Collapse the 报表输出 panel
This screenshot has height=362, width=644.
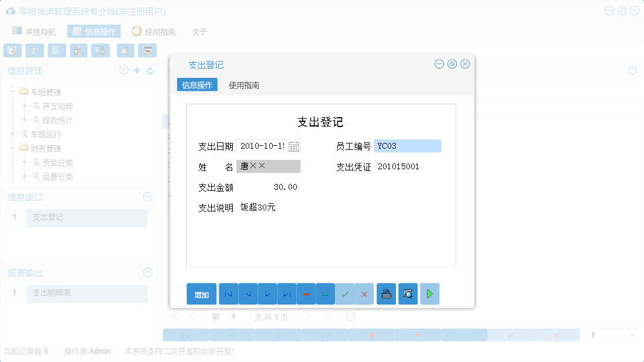click(x=148, y=272)
